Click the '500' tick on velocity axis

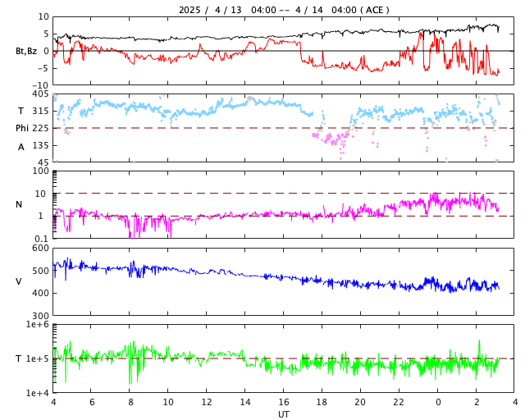tap(40, 271)
